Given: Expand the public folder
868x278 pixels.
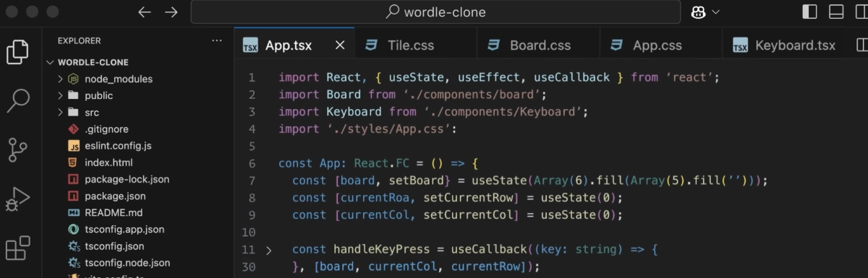Looking at the screenshot, I should pos(98,95).
